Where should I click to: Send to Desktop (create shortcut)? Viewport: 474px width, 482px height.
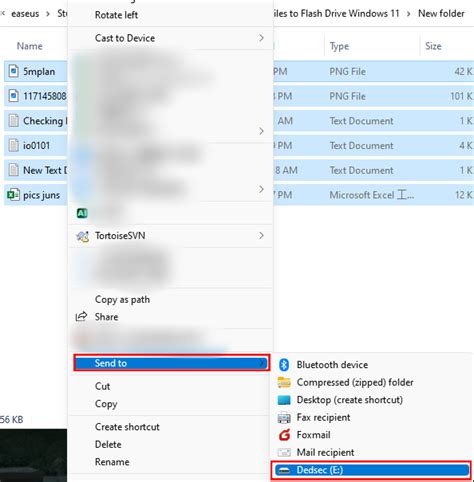point(350,400)
